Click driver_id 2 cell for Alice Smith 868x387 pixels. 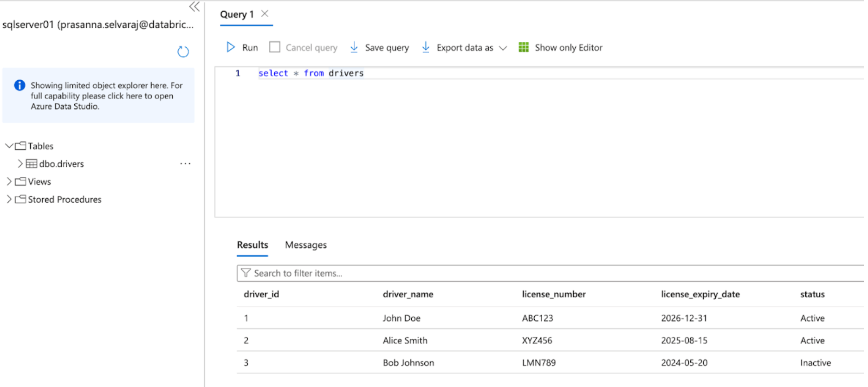246,341
